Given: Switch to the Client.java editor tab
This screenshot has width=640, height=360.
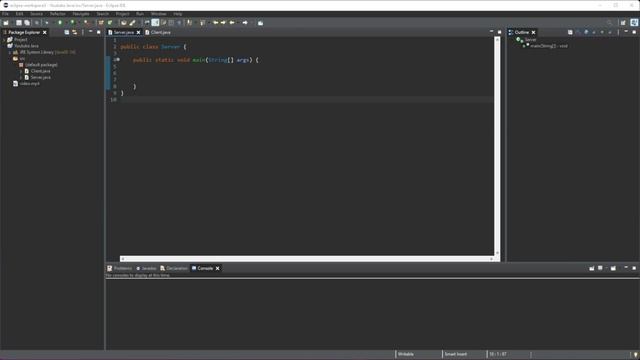Looking at the screenshot, I should click(x=158, y=32).
